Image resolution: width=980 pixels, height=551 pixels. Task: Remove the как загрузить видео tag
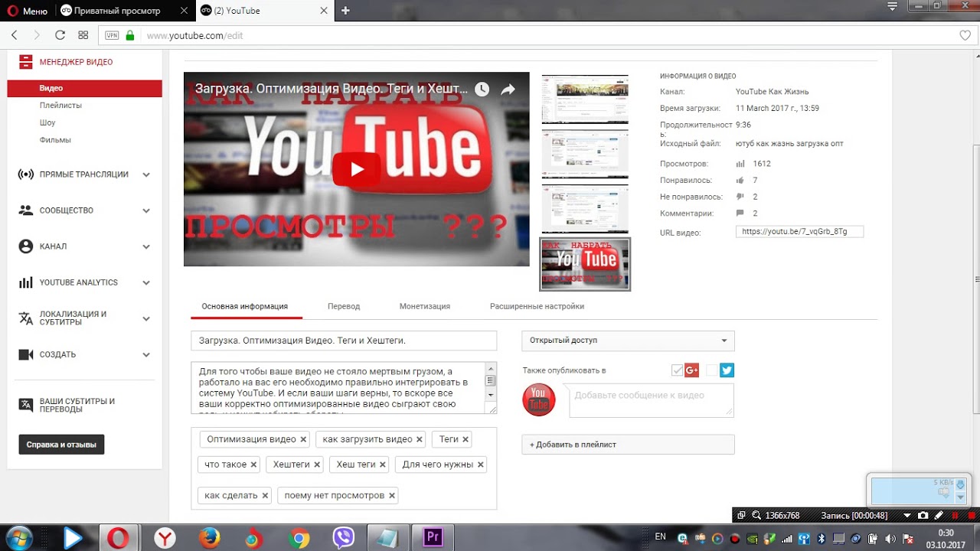pos(420,439)
